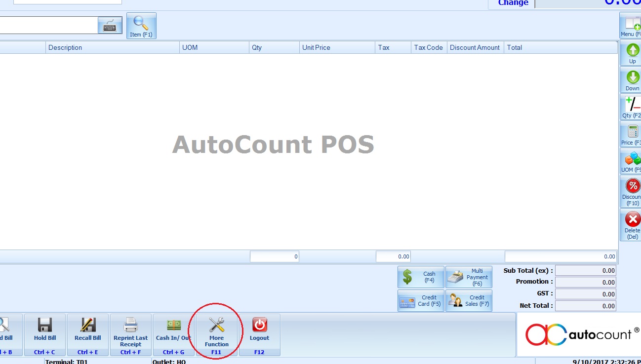Change item Price with calculator icon

click(x=632, y=135)
